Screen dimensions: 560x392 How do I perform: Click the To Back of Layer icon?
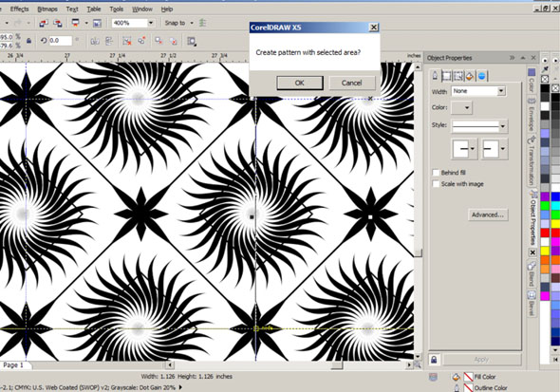point(173,41)
